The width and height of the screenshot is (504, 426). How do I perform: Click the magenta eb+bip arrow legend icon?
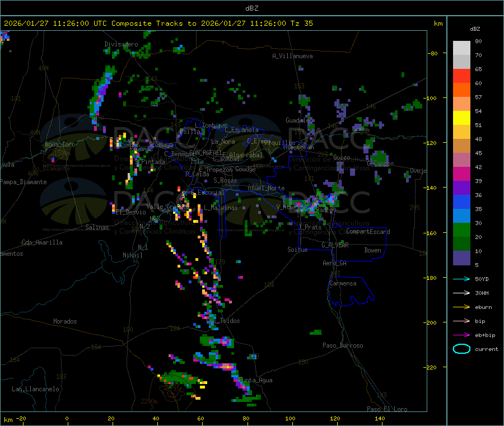[x=461, y=335]
